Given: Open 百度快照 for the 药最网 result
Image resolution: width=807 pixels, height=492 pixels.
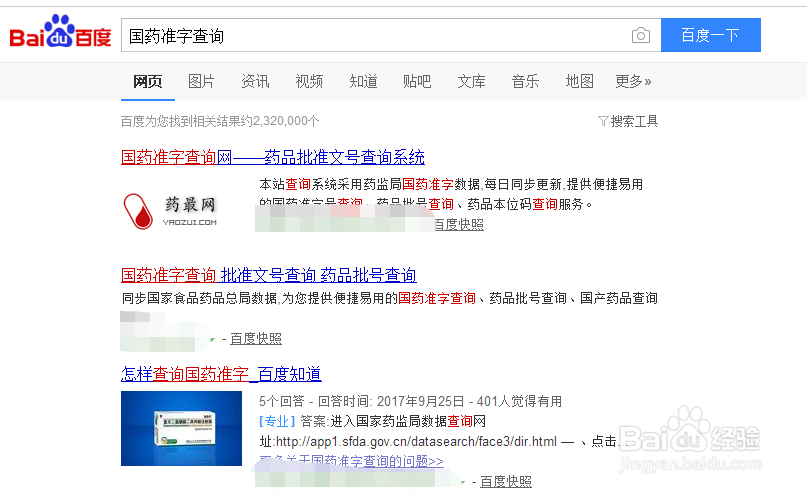Looking at the screenshot, I should (x=459, y=224).
